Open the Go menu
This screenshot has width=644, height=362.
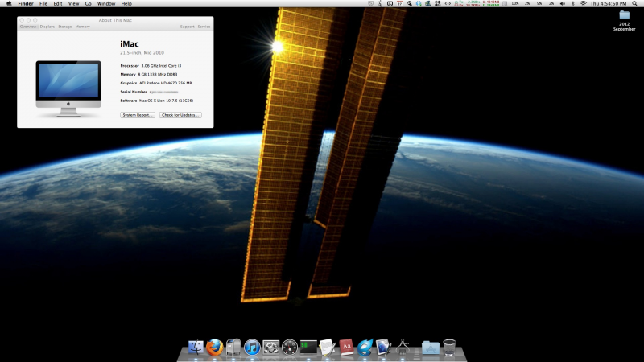click(88, 3)
